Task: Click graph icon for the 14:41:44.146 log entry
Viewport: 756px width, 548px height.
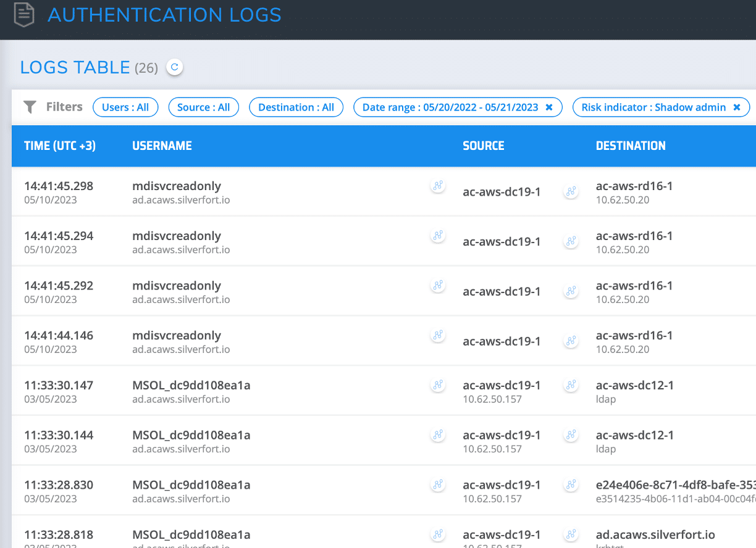Action: pos(438,334)
